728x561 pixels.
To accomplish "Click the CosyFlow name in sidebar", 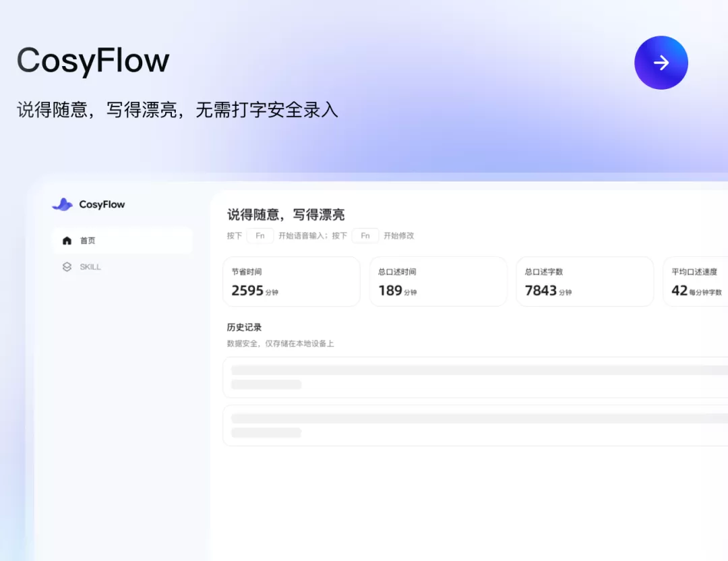I will pos(102,205).
